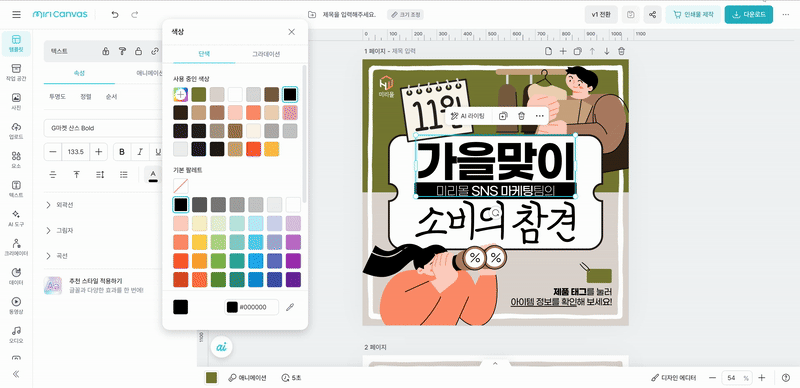
Task: Click the share icon in top bar
Action: click(652, 14)
